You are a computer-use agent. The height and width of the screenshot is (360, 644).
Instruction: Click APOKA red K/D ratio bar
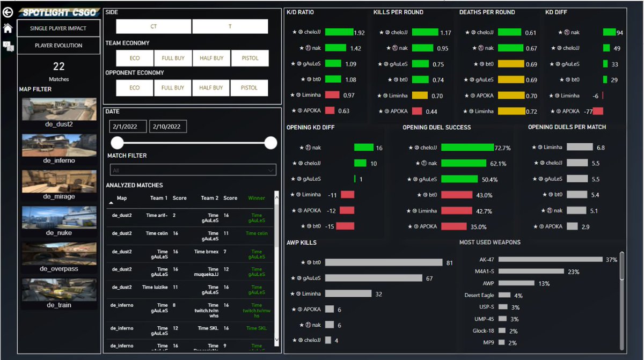(330, 111)
